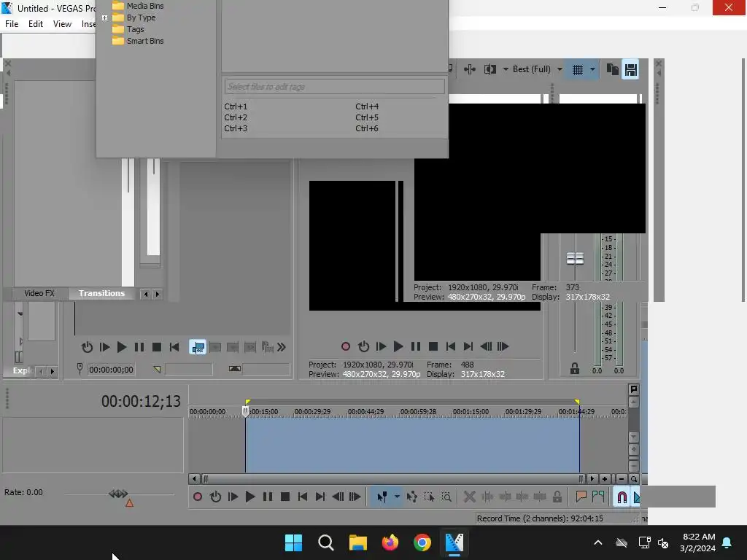This screenshot has width=747, height=560.
Task: Click Play From Start on timeline transport
Action: point(233,497)
